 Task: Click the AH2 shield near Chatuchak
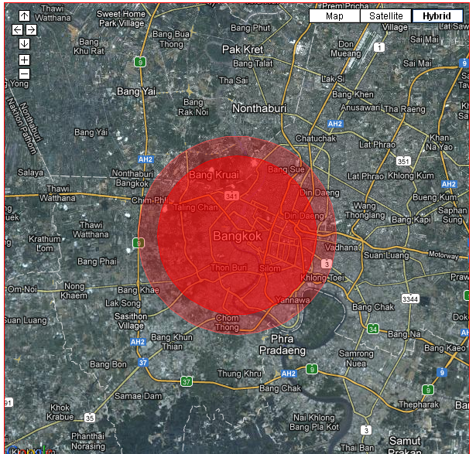[335, 124]
